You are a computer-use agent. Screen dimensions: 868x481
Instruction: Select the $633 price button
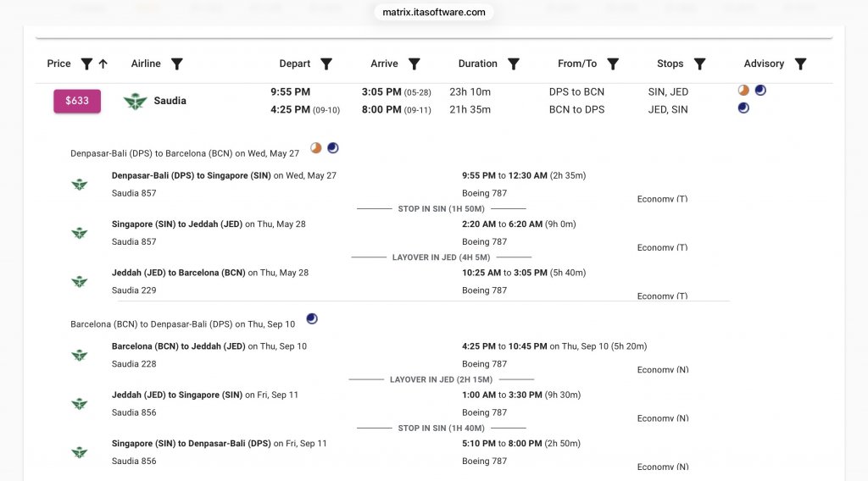pos(77,101)
